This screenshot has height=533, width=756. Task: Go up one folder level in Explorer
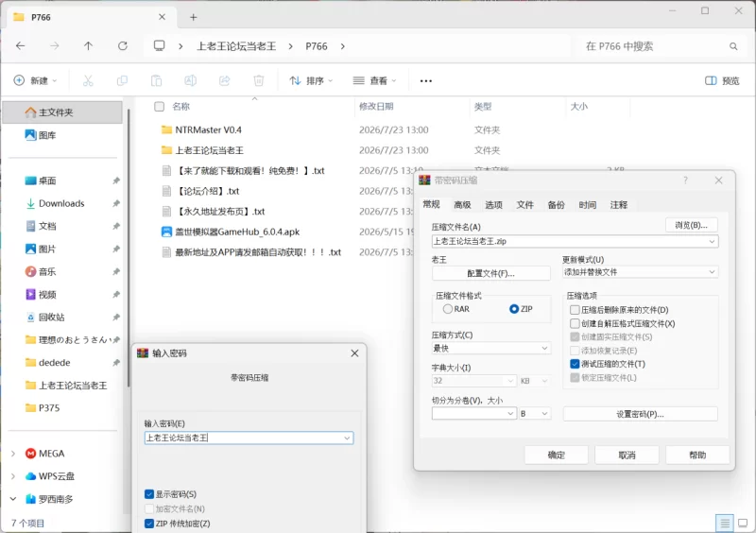tap(88, 45)
